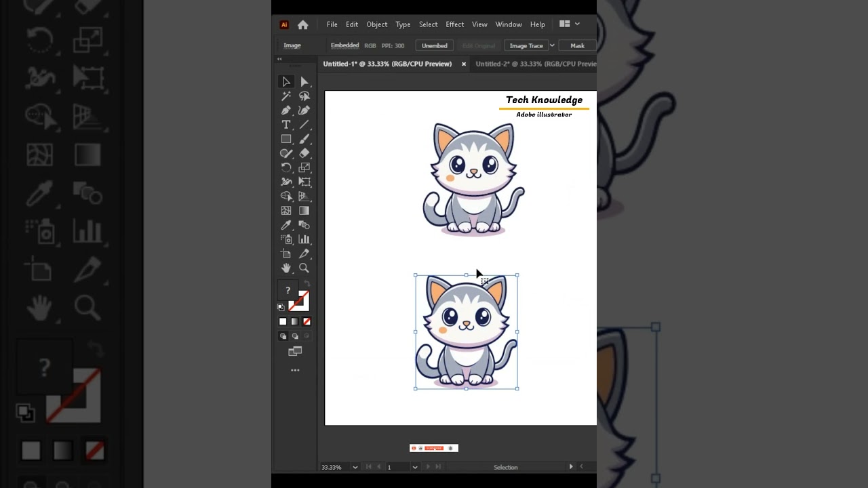Set fill to None swatch
The height and width of the screenshot is (488, 868).
[x=307, y=321]
